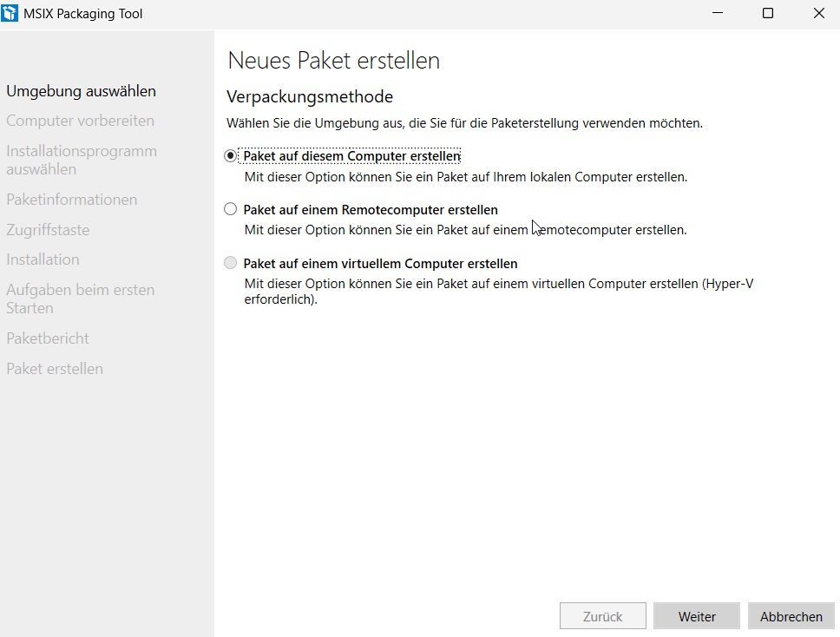The width and height of the screenshot is (840, 637).
Task: Minimize the MSIX Packaging Tool window
Action: 717,13
